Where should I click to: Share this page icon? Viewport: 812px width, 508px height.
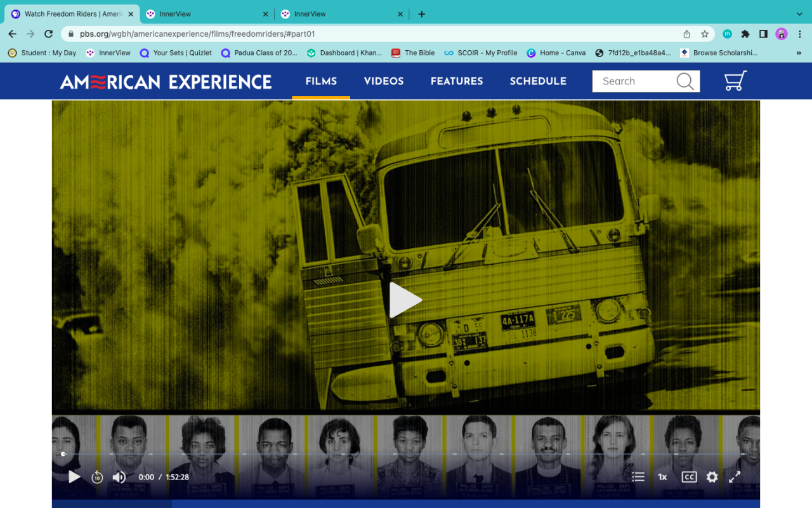[686, 34]
